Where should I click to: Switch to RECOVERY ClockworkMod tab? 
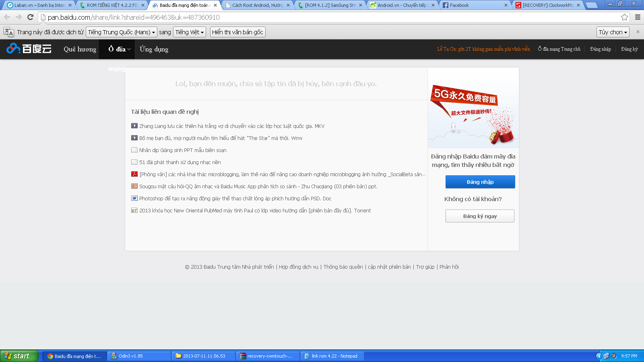click(x=548, y=5)
